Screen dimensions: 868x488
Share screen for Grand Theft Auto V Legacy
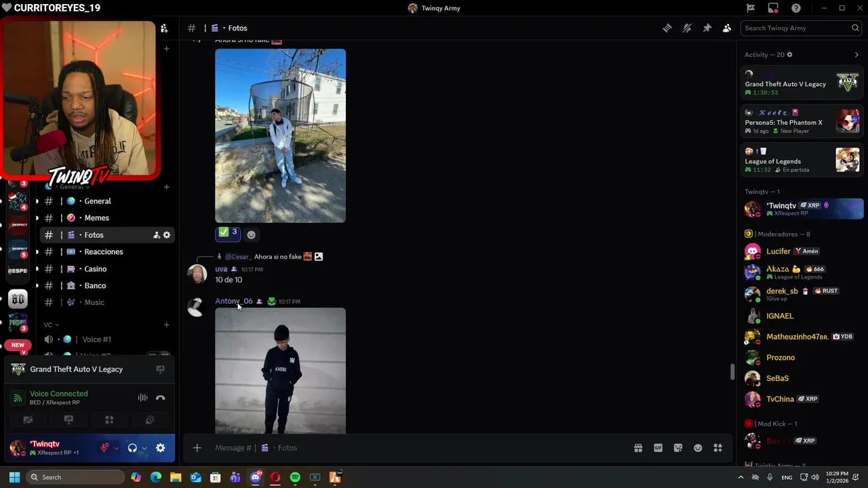coord(160,369)
